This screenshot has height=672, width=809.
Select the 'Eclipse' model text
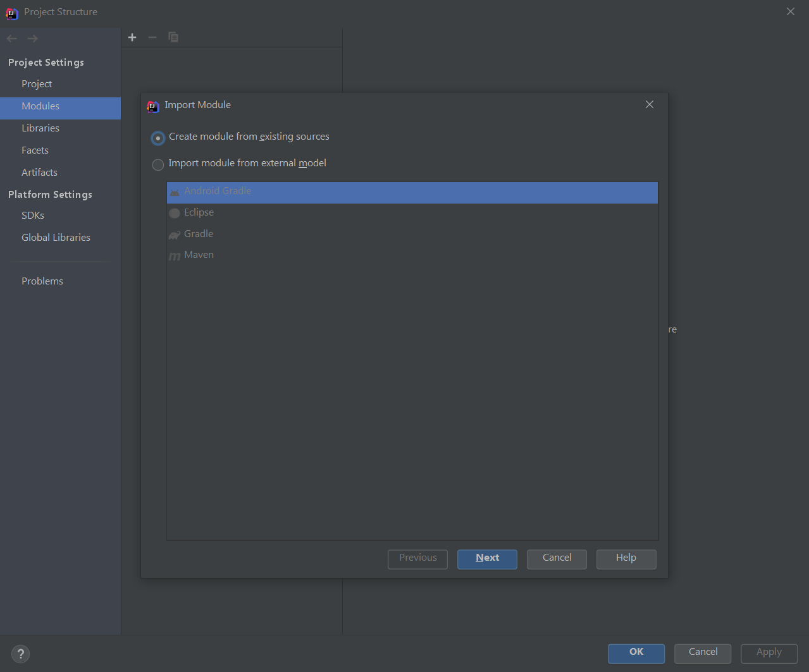point(199,212)
